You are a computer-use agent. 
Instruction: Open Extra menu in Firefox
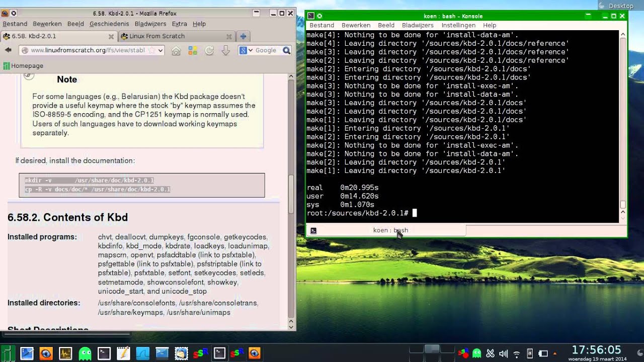179,24
